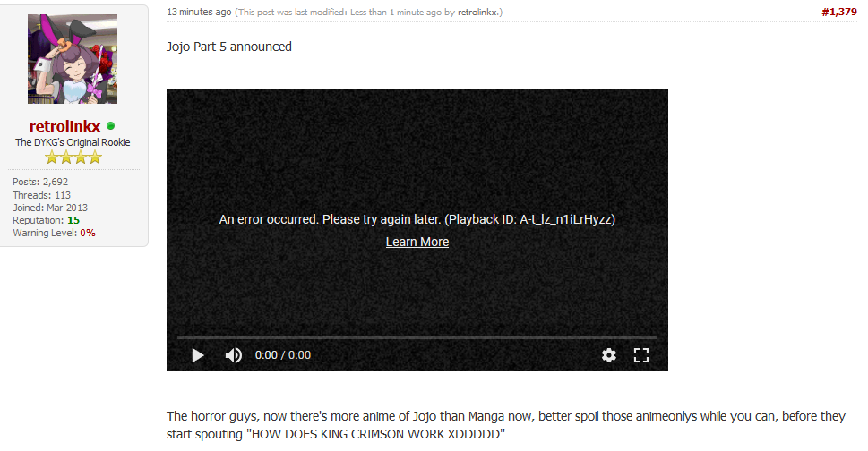Play the embedded video
The width and height of the screenshot is (868, 451).
click(198, 355)
